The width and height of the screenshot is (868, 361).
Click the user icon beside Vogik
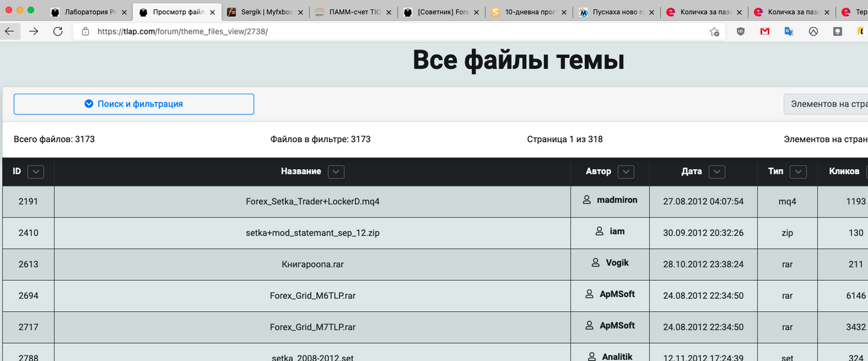(x=595, y=263)
